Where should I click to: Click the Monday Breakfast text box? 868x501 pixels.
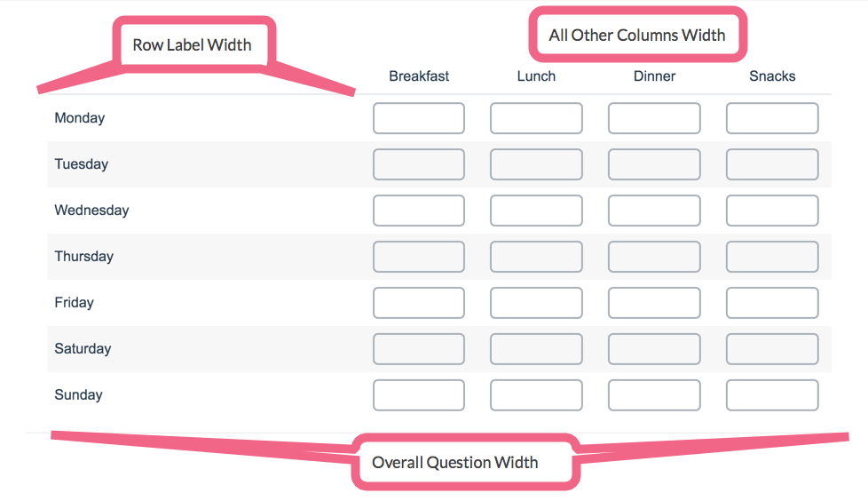point(419,118)
